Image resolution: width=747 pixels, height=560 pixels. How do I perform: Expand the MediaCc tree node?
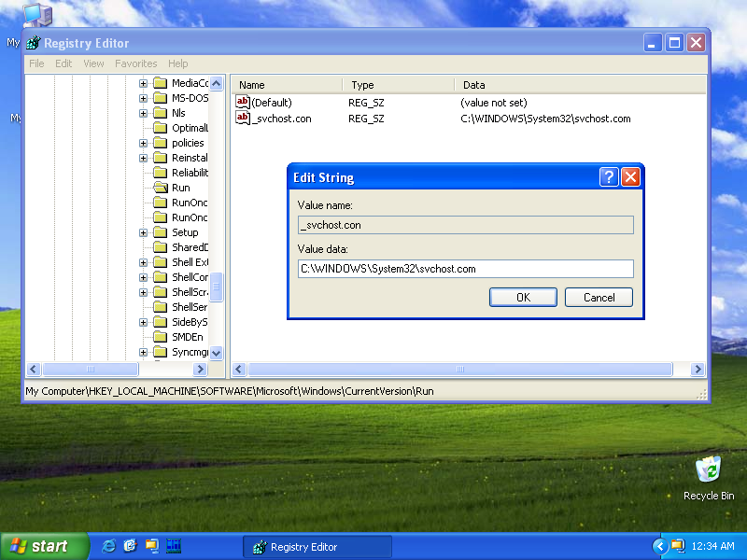[143, 83]
